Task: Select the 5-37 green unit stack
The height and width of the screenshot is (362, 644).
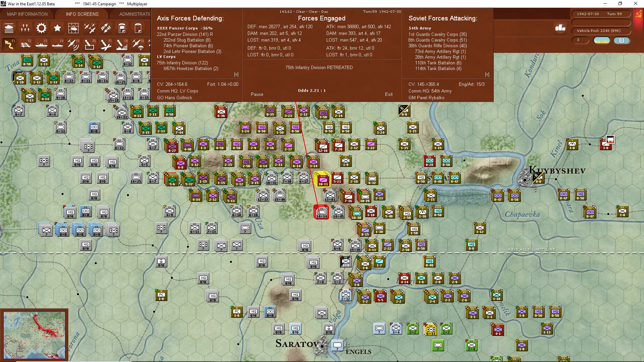Action: pos(189,179)
